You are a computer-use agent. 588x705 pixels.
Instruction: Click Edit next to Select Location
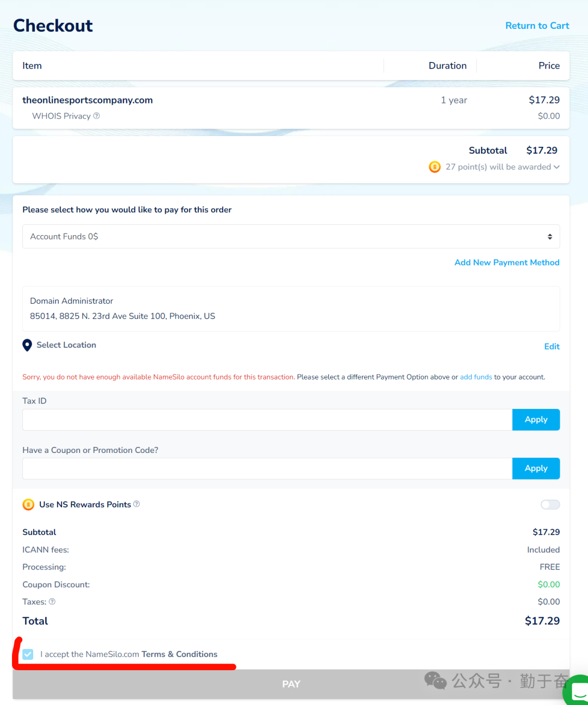coord(552,347)
